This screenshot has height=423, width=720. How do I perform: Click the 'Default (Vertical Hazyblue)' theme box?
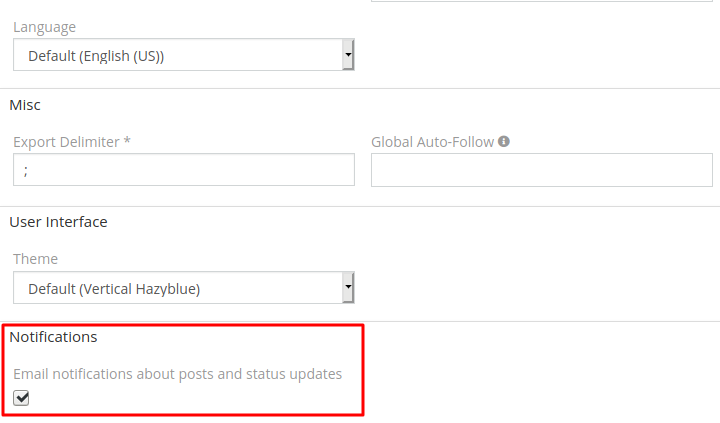[x=178, y=289]
